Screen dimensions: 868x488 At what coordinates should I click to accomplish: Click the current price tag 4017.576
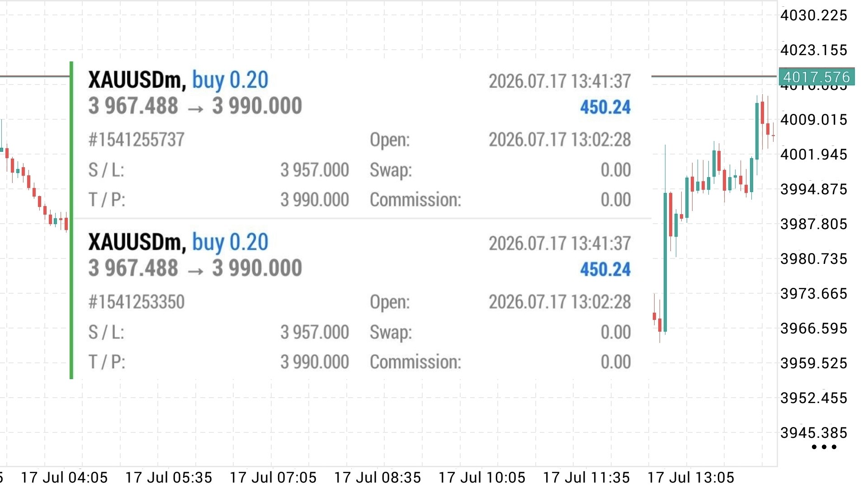click(x=816, y=77)
